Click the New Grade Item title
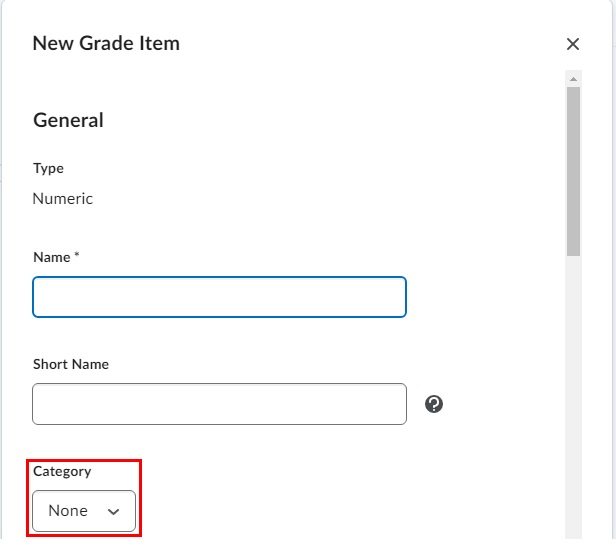Image resolution: width=616 pixels, height=549 pixels. click(x=106, y=43)
